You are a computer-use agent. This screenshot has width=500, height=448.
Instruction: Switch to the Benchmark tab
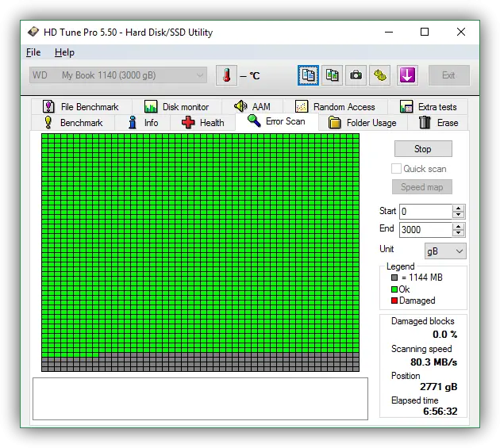coord(73,122)
